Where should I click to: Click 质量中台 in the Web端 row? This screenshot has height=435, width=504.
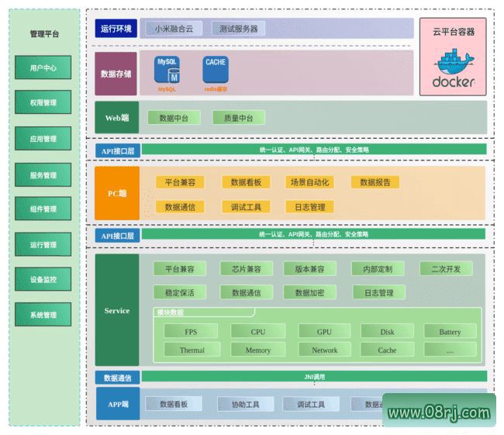click(239, 118)
